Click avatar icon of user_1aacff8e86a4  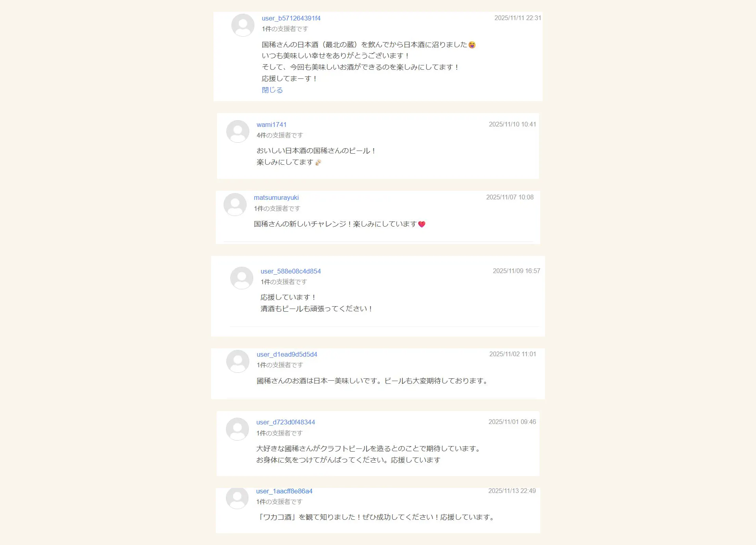[237, 498]
